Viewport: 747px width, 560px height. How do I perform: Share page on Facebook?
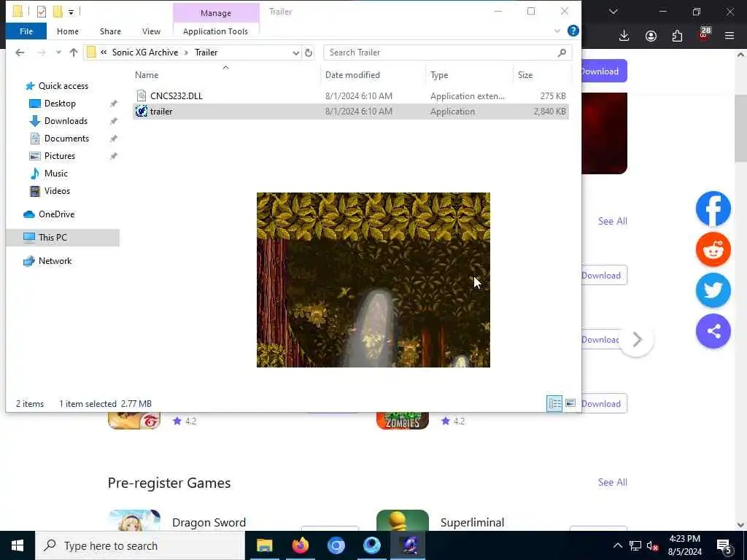coord(713,209)
